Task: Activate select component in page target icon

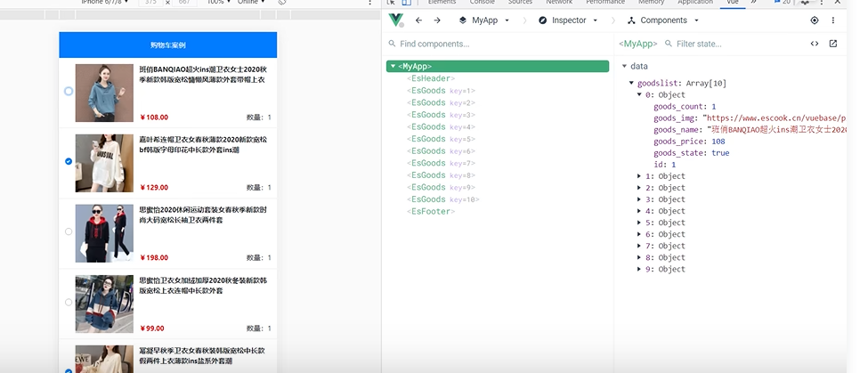Action: click(x=815, y=20)
